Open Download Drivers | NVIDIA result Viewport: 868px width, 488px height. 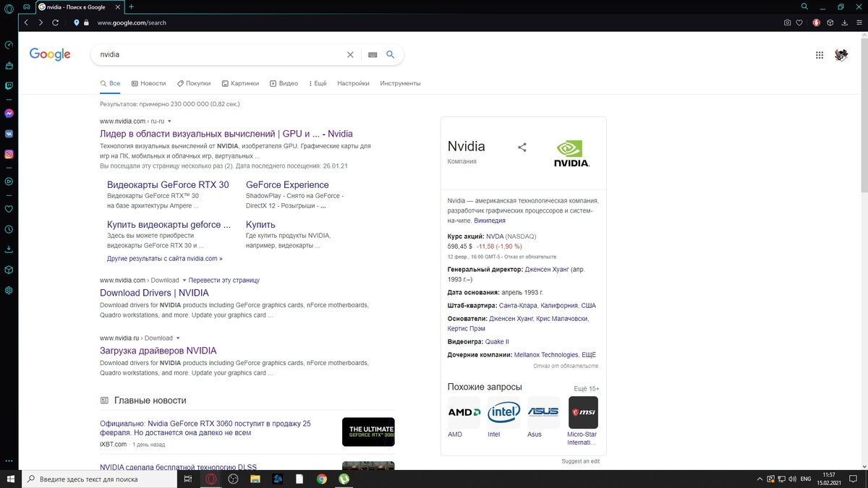pos(154,293)
